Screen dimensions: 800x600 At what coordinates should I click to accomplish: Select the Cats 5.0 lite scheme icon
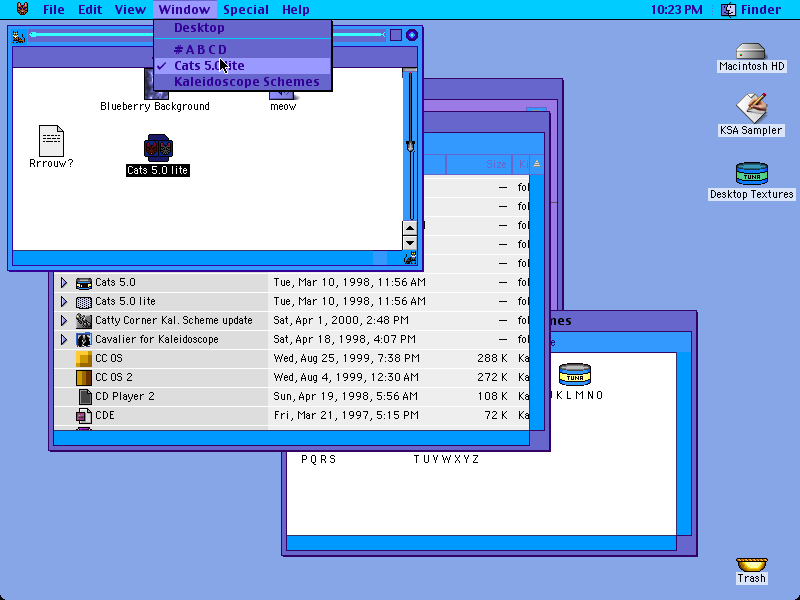coord(158,148)
